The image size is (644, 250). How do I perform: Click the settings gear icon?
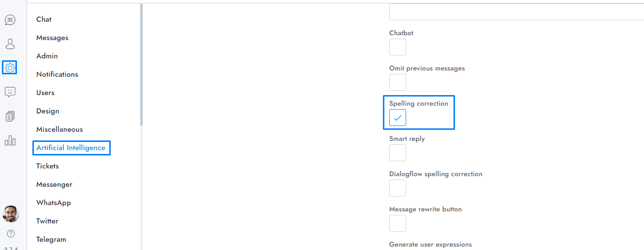10,68
